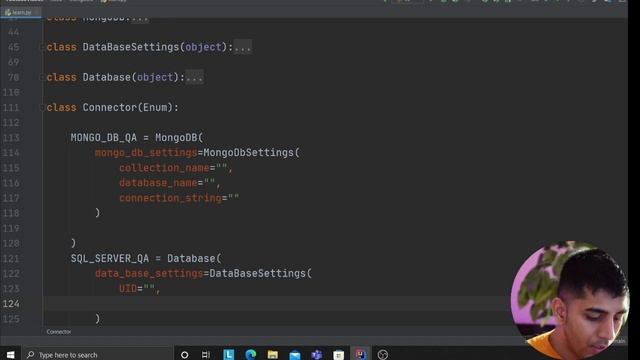Open Microsoft Teams from the taskbar
The height and width of the screenshot is (360, 640).
pyautogui.click(x=317, y=354)
